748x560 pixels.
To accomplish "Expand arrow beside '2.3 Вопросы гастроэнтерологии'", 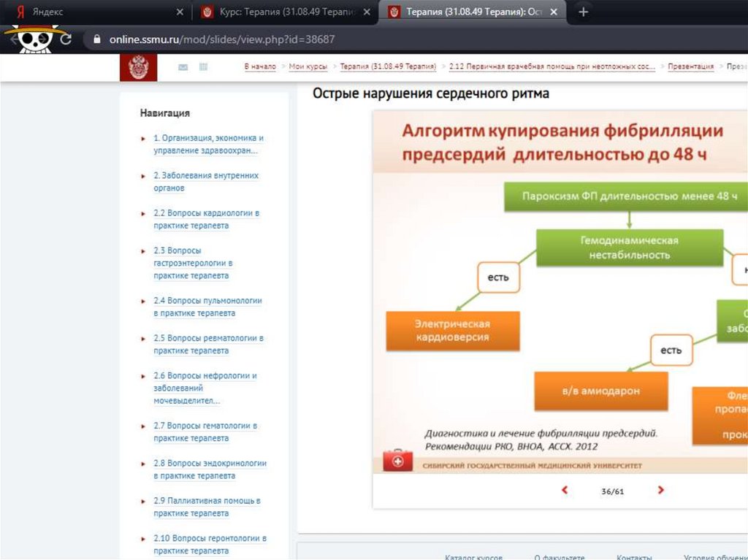I will pyautogui.click(x=142, y=251).
